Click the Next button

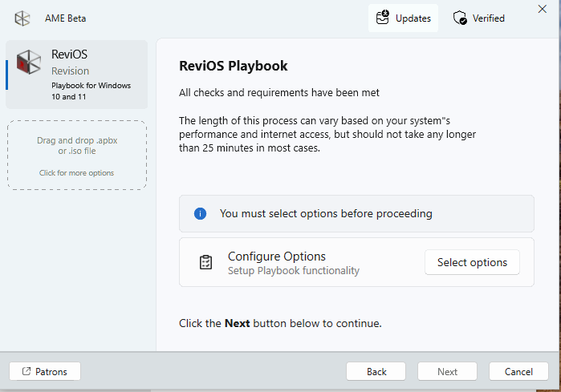[447, 372]
